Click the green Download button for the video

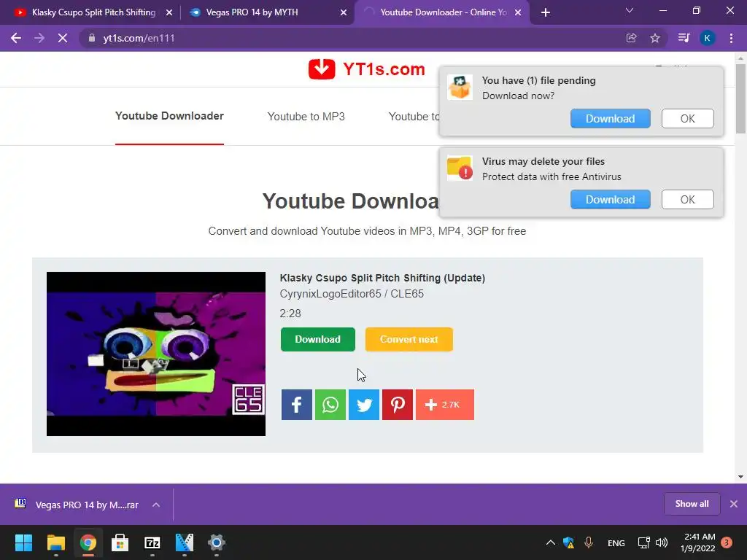(318, 340)
